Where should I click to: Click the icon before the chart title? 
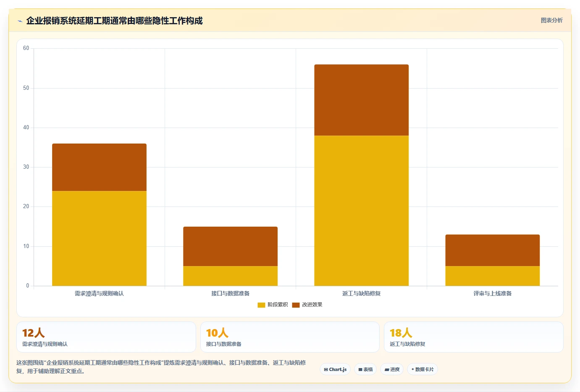pyautogui.click(x=20, y=21)
